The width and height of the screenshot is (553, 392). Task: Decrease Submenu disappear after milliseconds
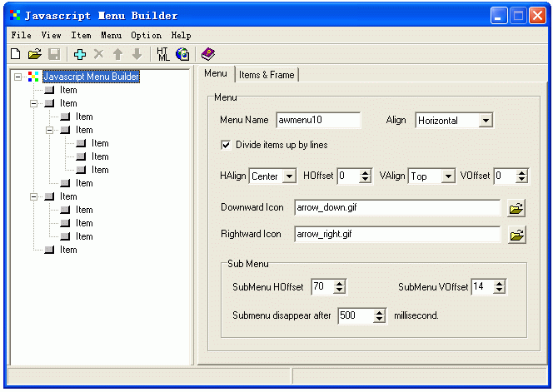pos(379,319)
